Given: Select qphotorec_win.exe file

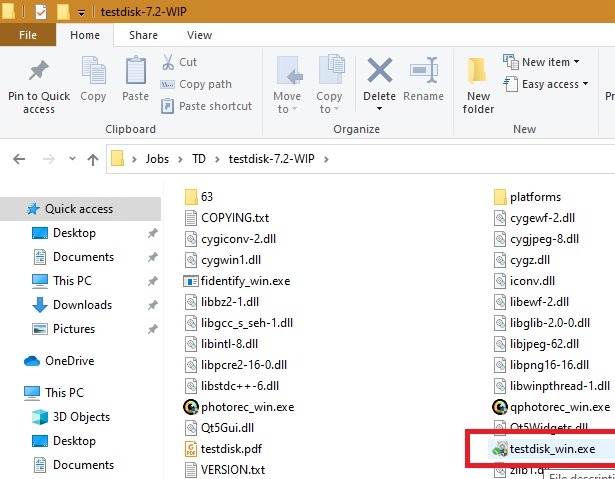Looking at the screenshot, I should pyautogui.click(x=551, y=407).
